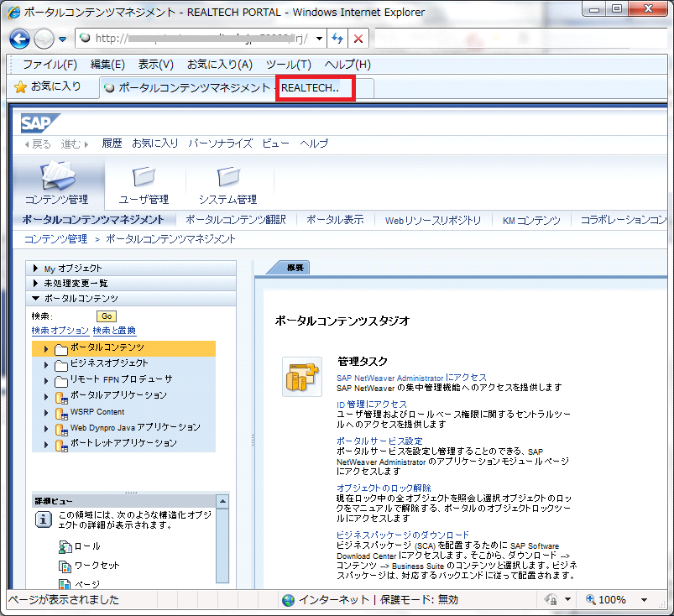Viewport: 674px width, 616px height.
Task: Click the portal ヘルプ link
Action: coord(314,144)
